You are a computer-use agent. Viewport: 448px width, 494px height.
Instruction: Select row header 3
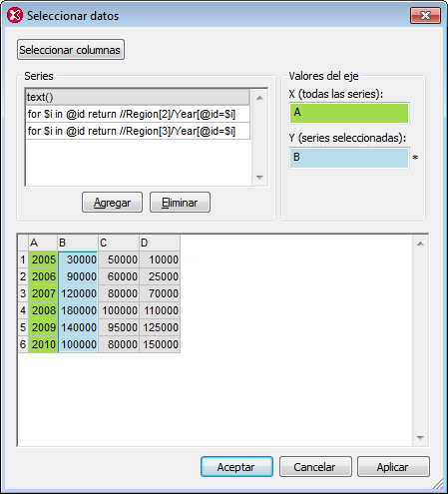click(x=23, y=293)
